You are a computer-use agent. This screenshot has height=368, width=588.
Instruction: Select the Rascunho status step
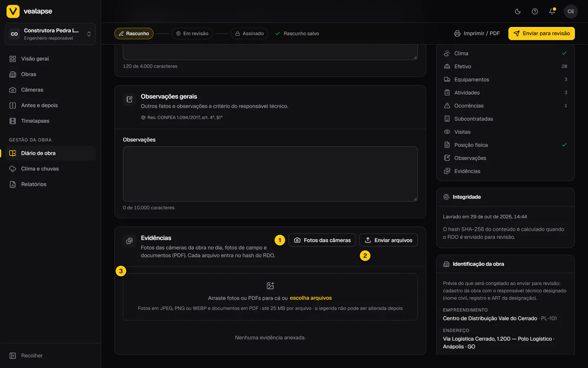coord(134,34)
